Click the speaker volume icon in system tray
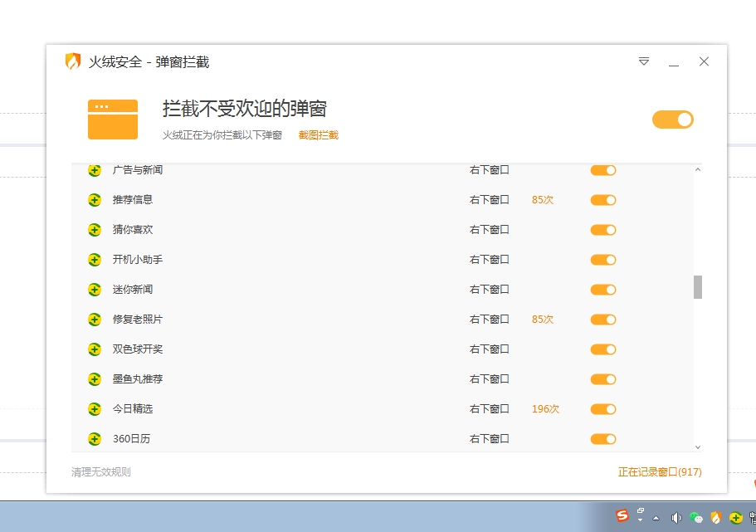The image size is (756, 532). click(676, 518)
